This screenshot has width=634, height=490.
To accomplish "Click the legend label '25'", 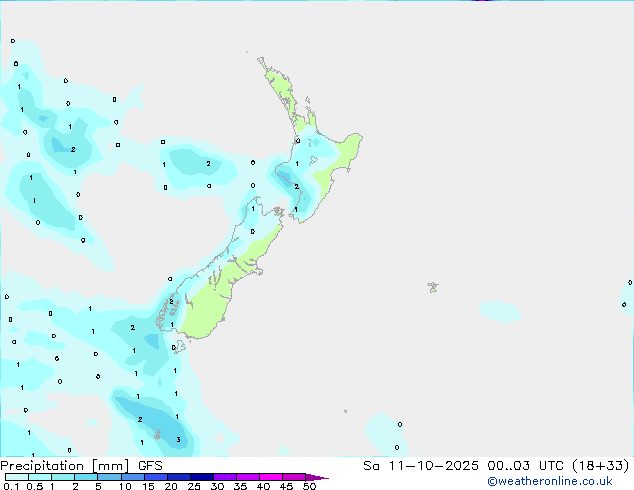I will click(x=194, y=486).
